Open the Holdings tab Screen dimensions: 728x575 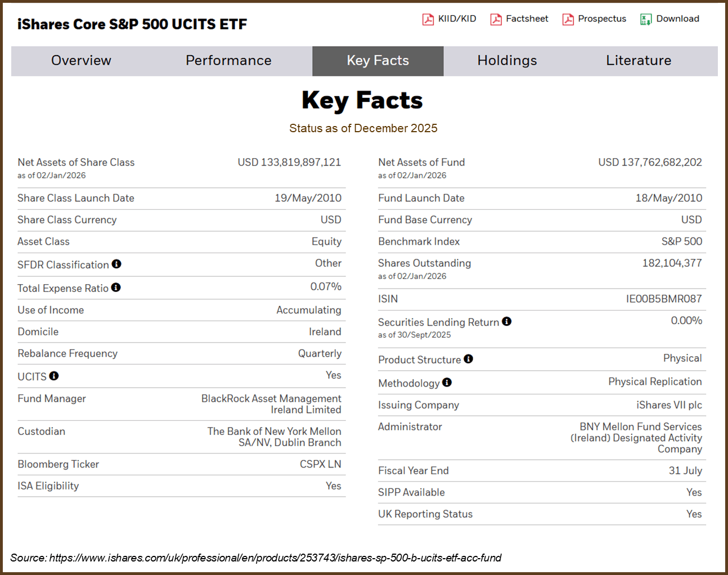tap(507, 61)
